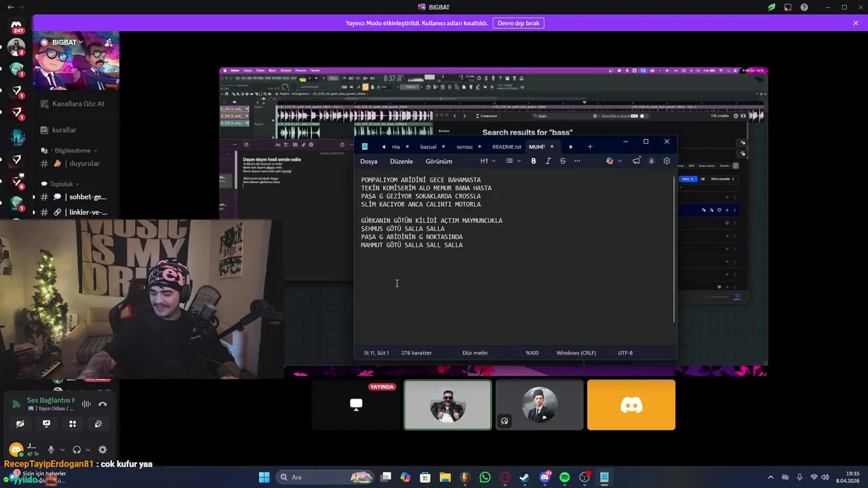Open Discord help icon in title bar
Viewport: 868px width, 488px height.
(804, 7)
